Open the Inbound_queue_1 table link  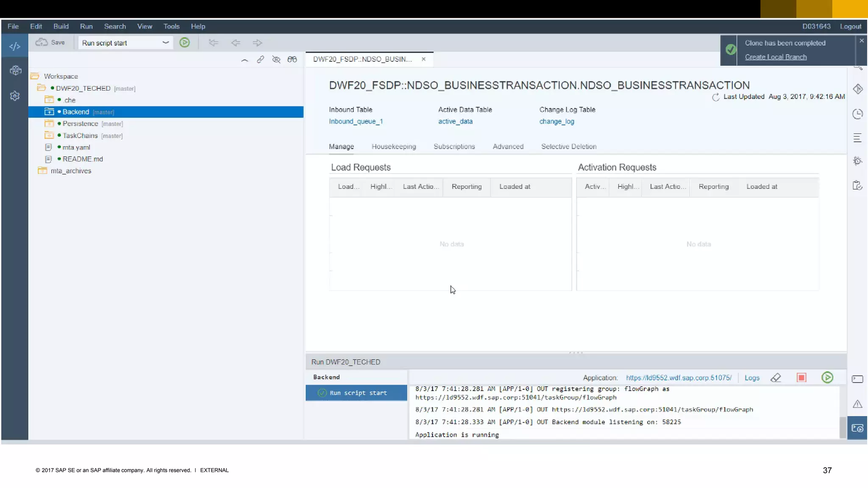tap(356, 122)
